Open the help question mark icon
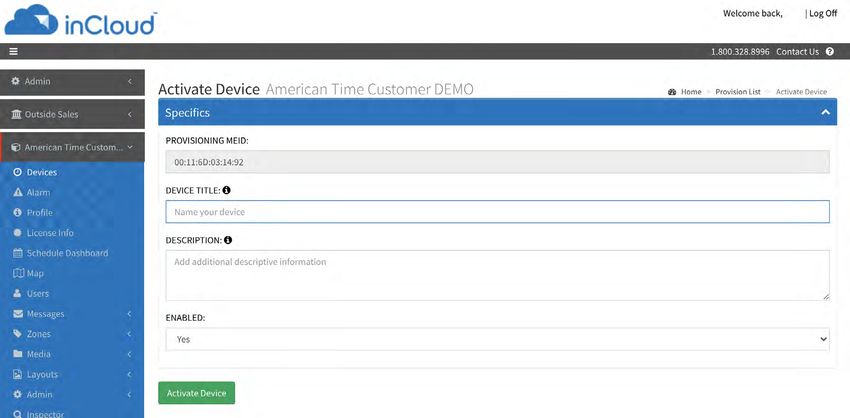850x418 pixels. pos(829,52)
